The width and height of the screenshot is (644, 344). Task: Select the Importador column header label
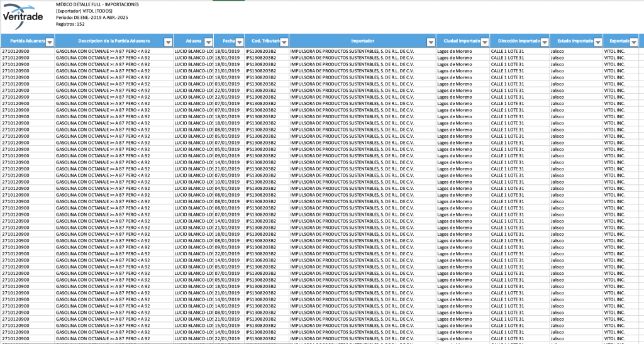pos(363,41)
